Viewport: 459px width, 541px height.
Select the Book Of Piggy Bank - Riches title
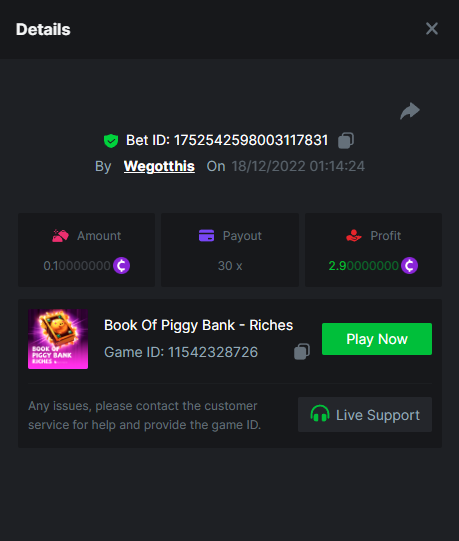pyautogui.click(x=198, y=325)
